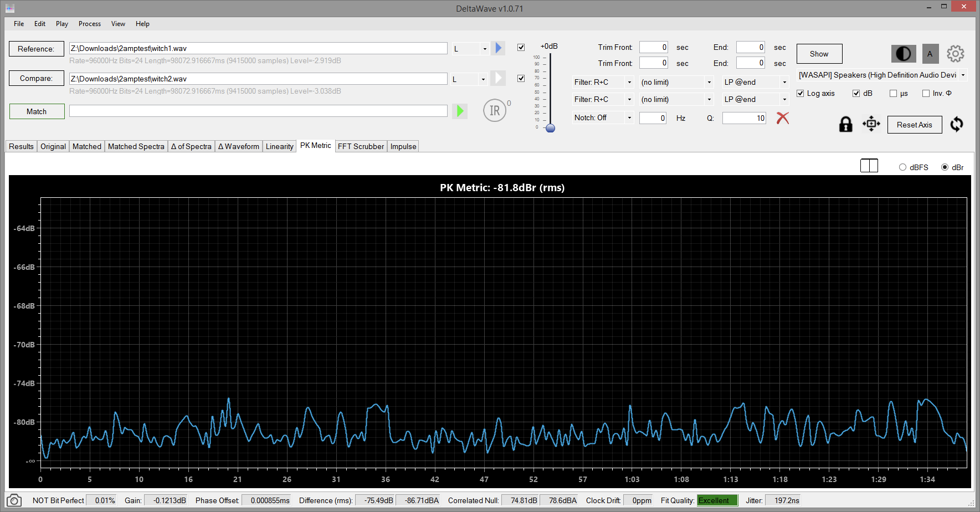The height and width of the screenshot is (512, 980).
Task: Enable the µs checkbox
Action: coord(893,93)
